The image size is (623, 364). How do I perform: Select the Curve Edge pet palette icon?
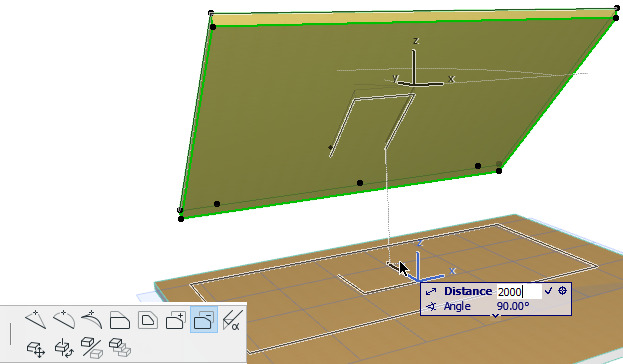tap(64, 319)
